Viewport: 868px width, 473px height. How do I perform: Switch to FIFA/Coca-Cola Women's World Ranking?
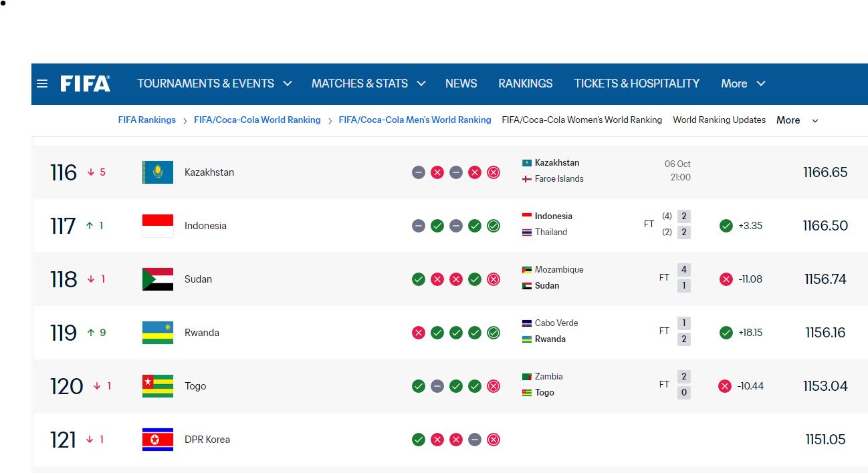click(582, 120)
